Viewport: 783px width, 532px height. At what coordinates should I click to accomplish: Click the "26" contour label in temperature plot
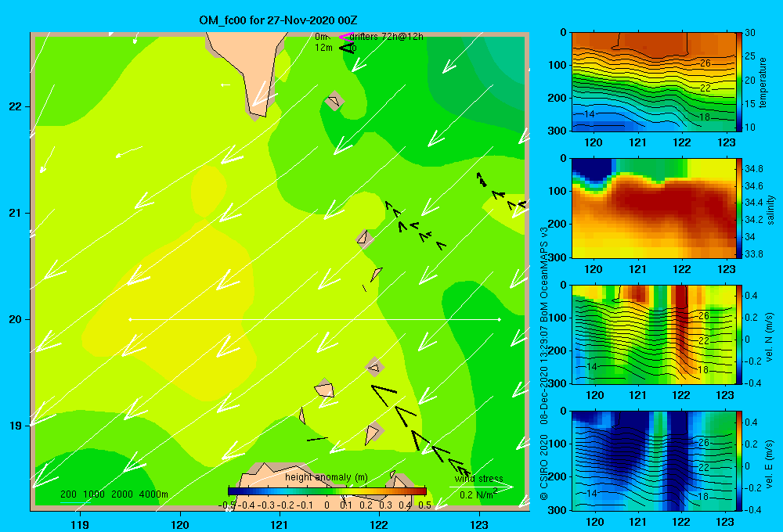tap(705, 63)
